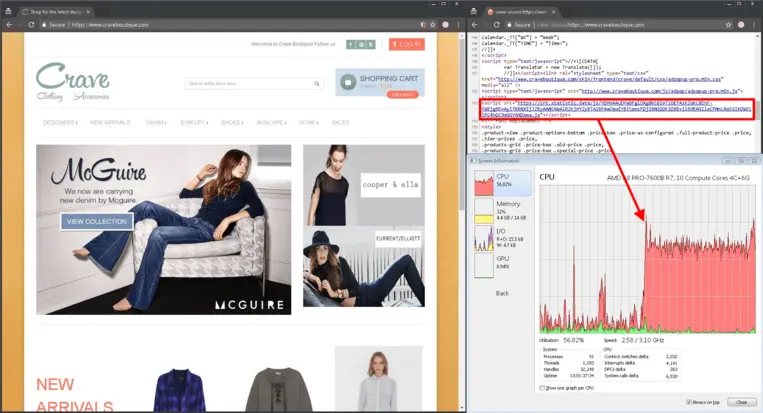This screenshot has height=413, width=763.
Task: Open the NEW ARRIVALS menu item
Action: (x=110, y=123)
